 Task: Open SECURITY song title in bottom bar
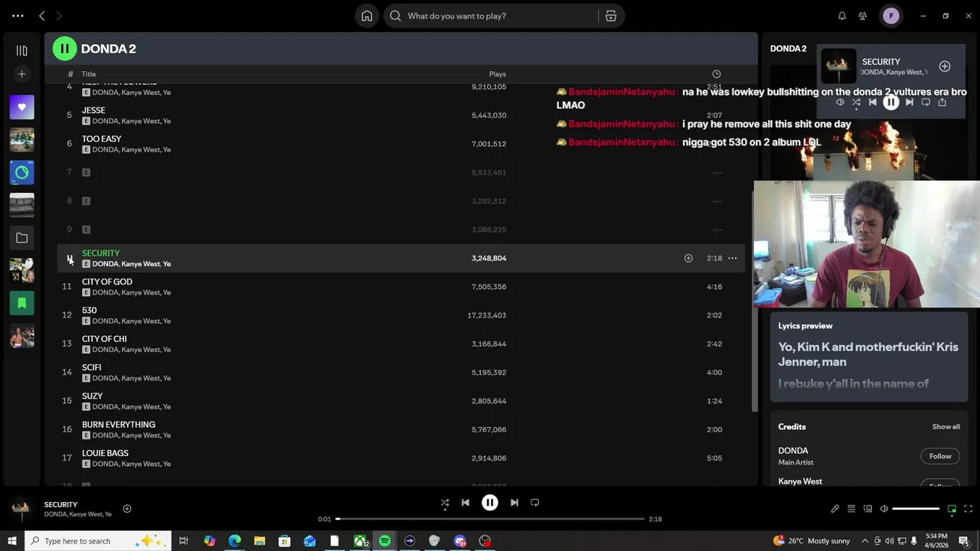coord(60,505)
